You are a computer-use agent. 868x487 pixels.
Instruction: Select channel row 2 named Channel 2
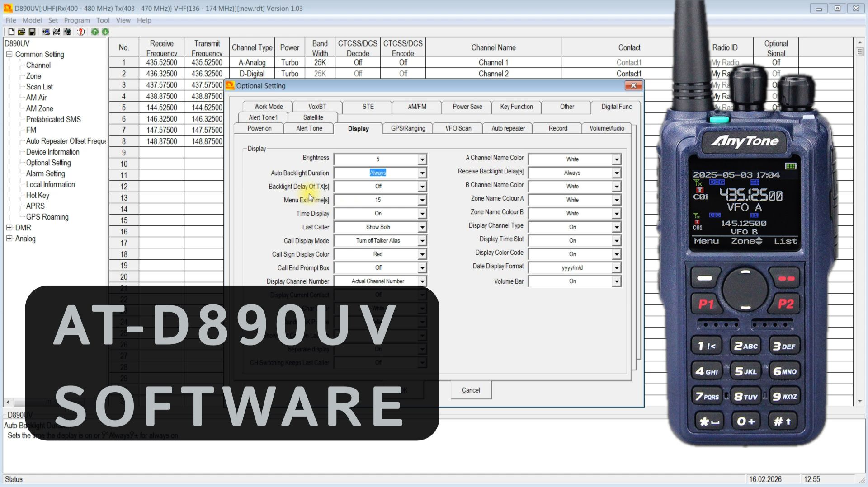(493, 73)
